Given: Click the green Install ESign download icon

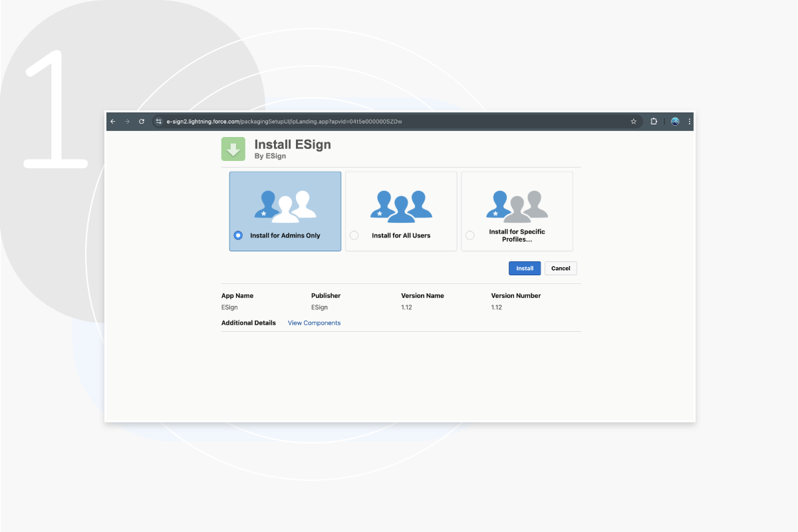Looking at the screenshot, I should click(x=233, y=149).
